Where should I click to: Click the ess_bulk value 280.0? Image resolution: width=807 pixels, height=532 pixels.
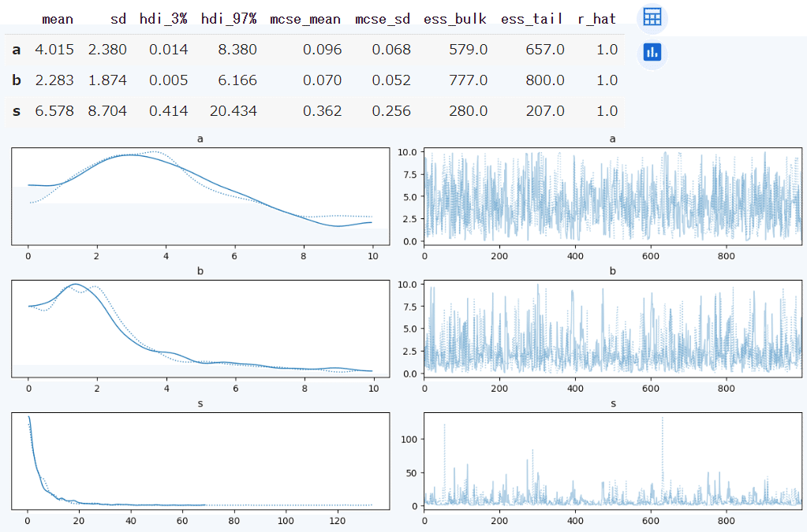pos(468,112)
